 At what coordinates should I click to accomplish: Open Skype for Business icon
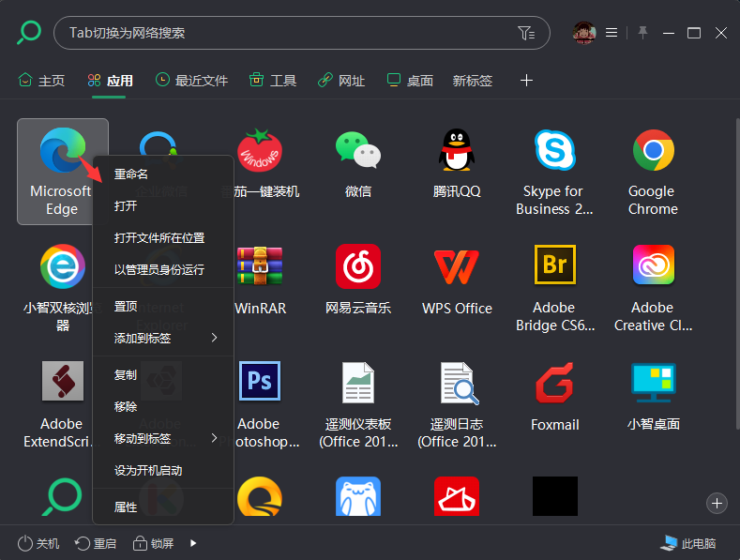555,150
